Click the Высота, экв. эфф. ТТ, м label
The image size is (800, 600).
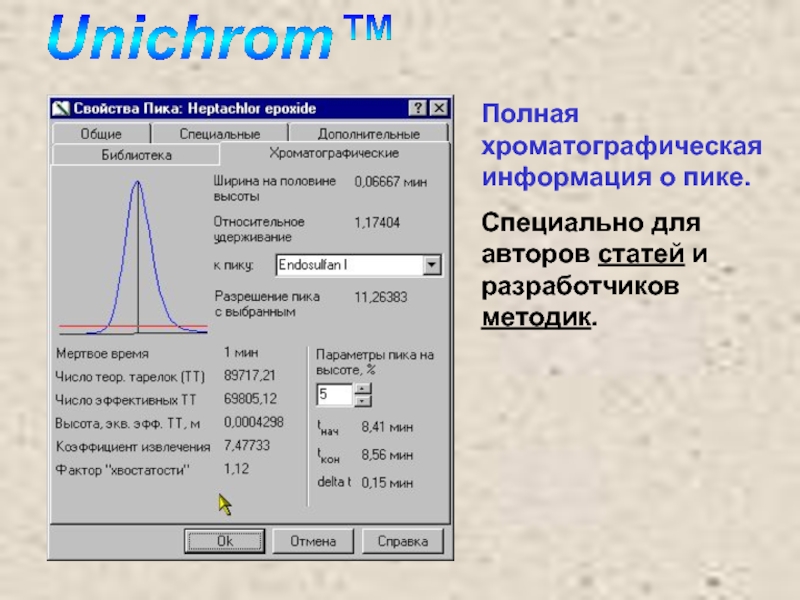click(x=128, y=423)
